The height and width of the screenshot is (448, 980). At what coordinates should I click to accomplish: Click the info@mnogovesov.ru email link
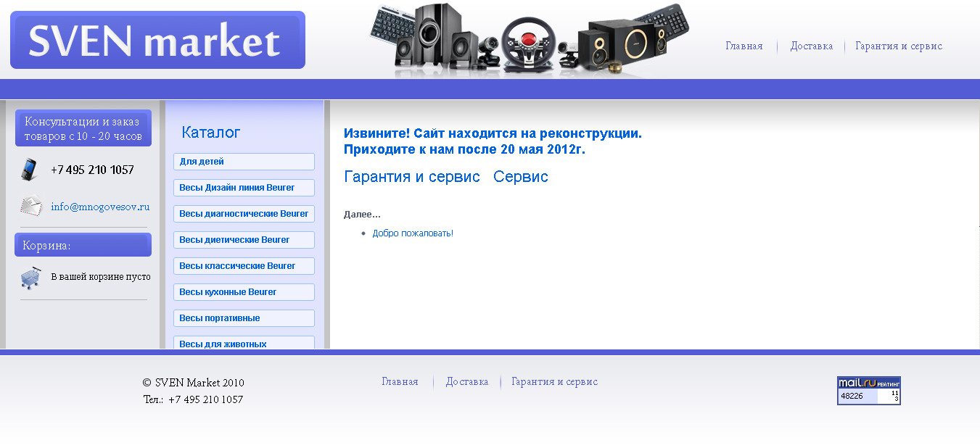coord(99,206)
